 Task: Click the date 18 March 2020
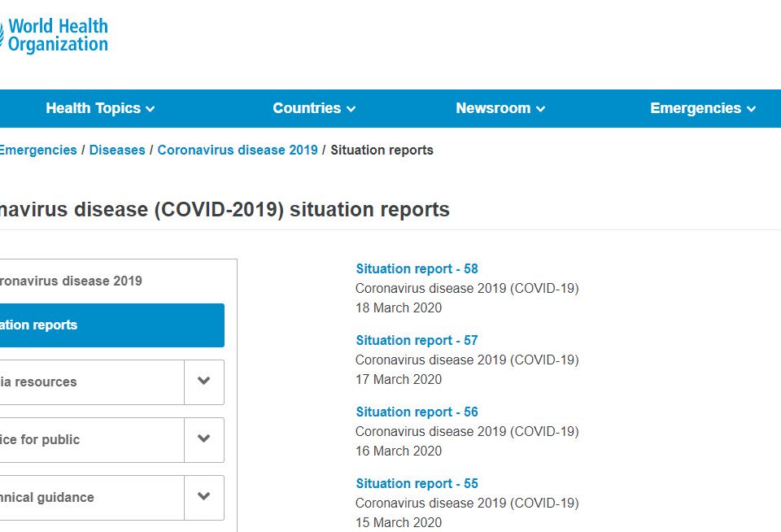(399, 307)
